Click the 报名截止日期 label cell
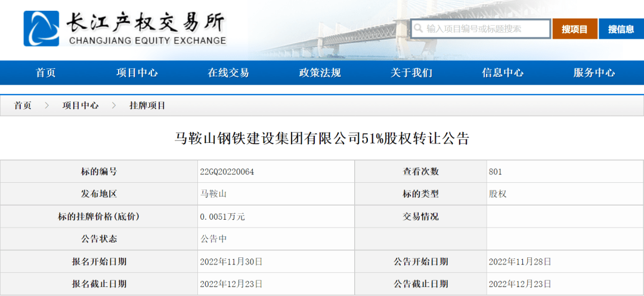Screen dimensions: 644x296 (99, 283)
